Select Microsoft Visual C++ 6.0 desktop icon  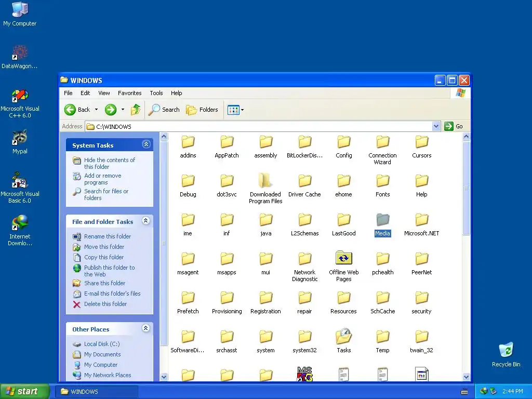(x=20, y=104)
